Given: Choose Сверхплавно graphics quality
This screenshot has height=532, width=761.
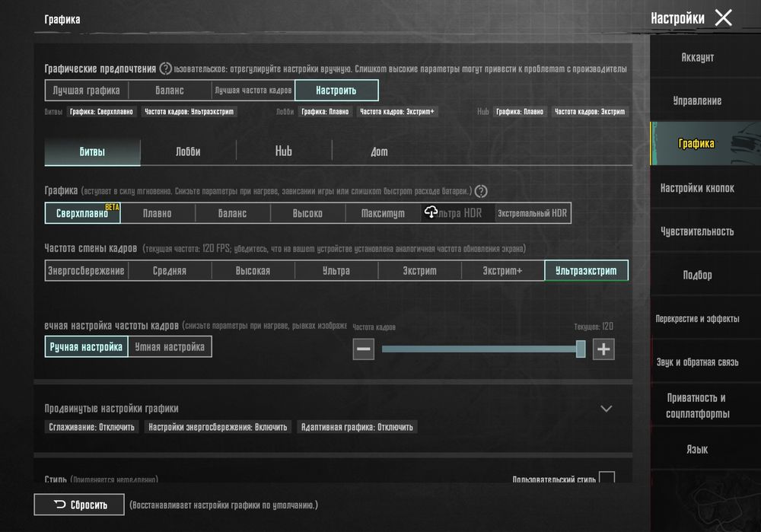Looking at the screenshot, I should click(82, 213).
